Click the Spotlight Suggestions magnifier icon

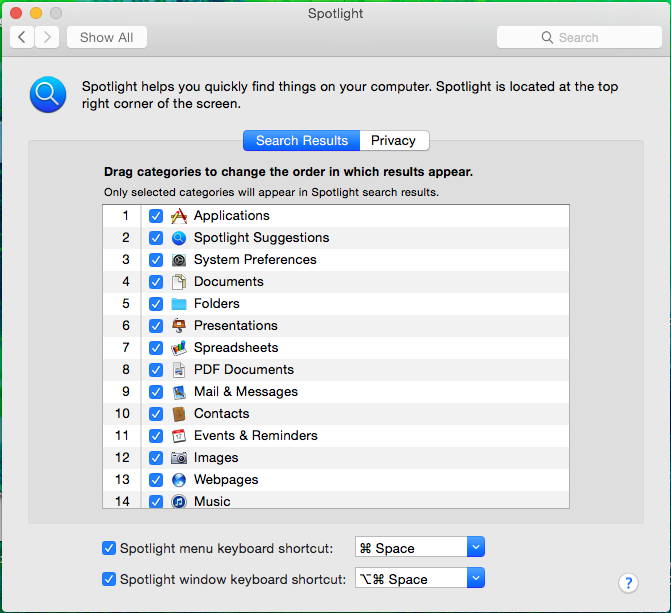179,238
